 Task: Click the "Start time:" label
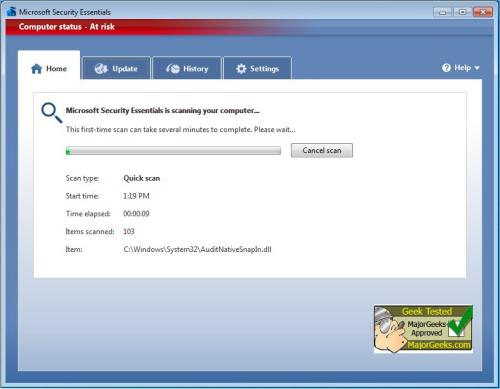pos(82,196)
